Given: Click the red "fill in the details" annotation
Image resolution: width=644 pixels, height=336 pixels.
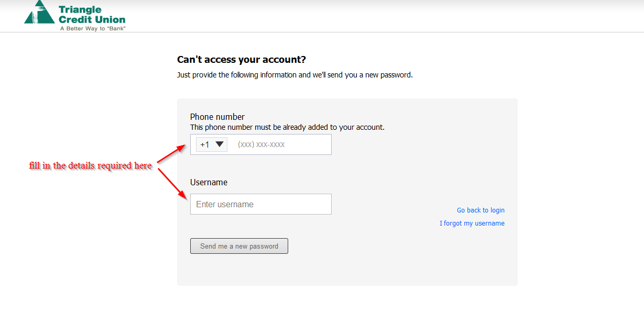Looking at the screenshot, I should tap(90, 166).
